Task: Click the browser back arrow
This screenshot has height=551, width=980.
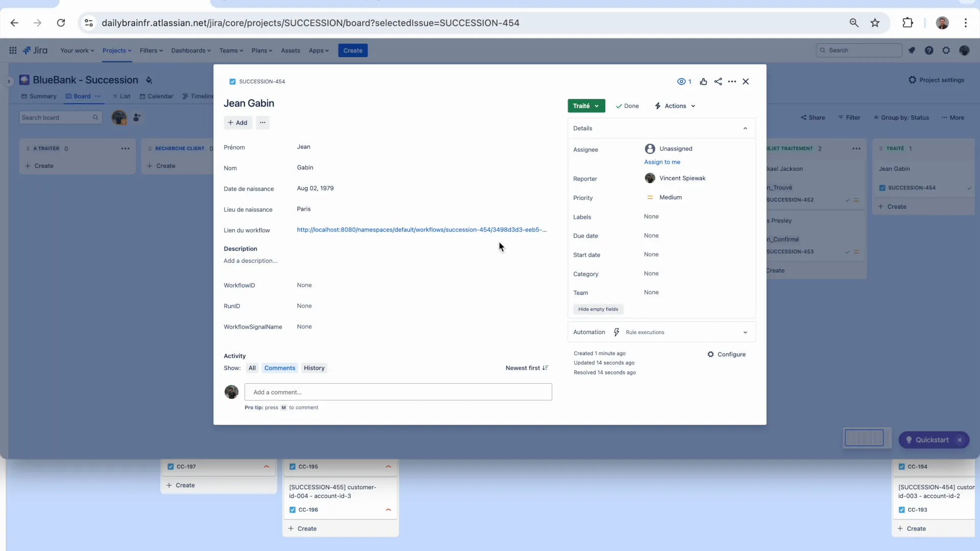Action: (14, 23)
